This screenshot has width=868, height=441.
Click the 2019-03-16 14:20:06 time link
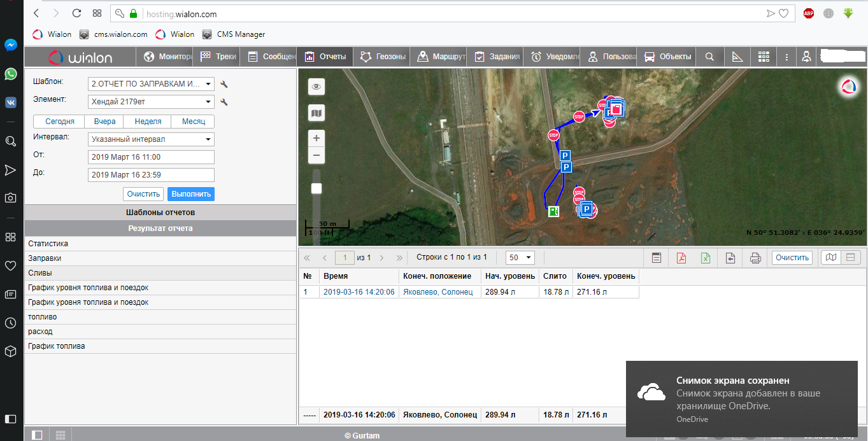click(359, 292)
